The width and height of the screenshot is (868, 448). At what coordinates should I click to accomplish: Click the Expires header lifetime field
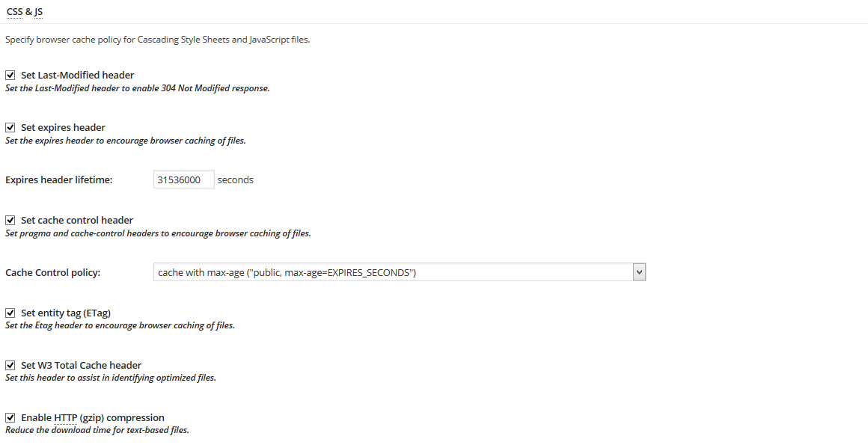pyautogui.click(x=184, y=179)
